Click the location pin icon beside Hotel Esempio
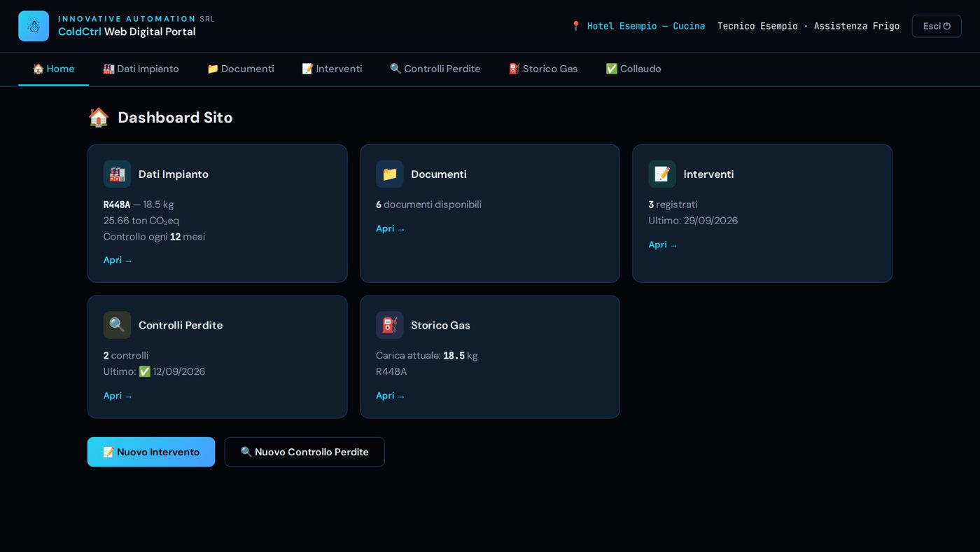This screenshot has height=552, width=980. [576, 26]
